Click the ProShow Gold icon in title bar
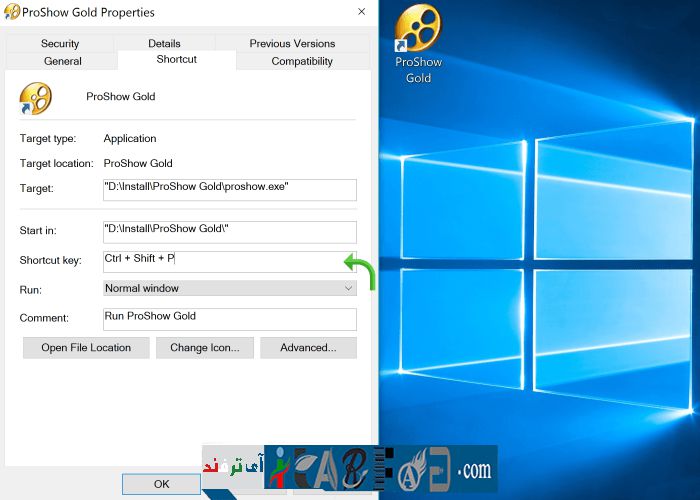The width and height of the screenshot is (700, 500). coord(14,12)
